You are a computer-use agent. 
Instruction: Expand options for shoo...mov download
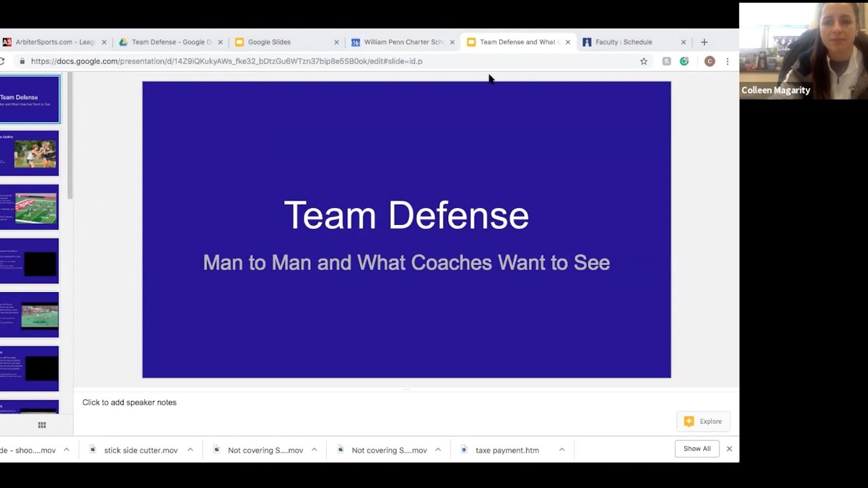(66, 449)
